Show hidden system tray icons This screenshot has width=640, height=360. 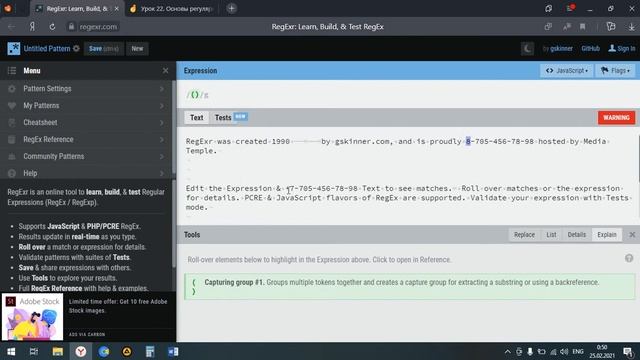click(507, 351)
